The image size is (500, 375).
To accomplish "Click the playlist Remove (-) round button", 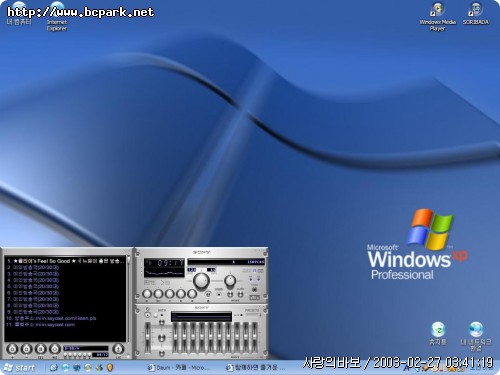I will (x=26, y=349).
